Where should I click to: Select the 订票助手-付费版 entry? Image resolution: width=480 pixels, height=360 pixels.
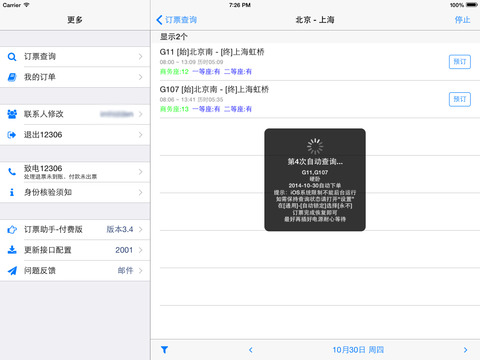(75, 230)
